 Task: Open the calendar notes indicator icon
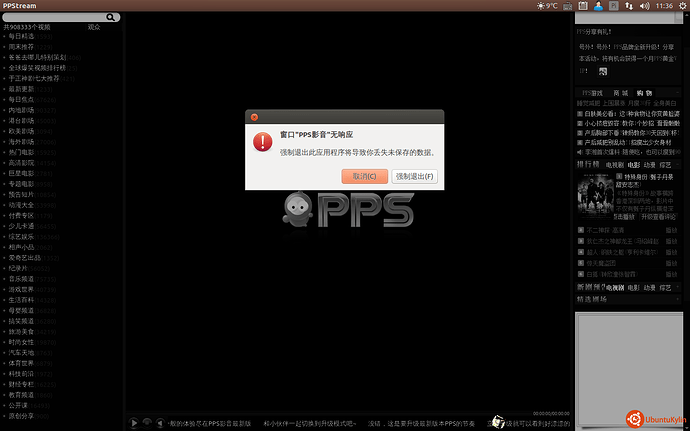tap(583, 6)
